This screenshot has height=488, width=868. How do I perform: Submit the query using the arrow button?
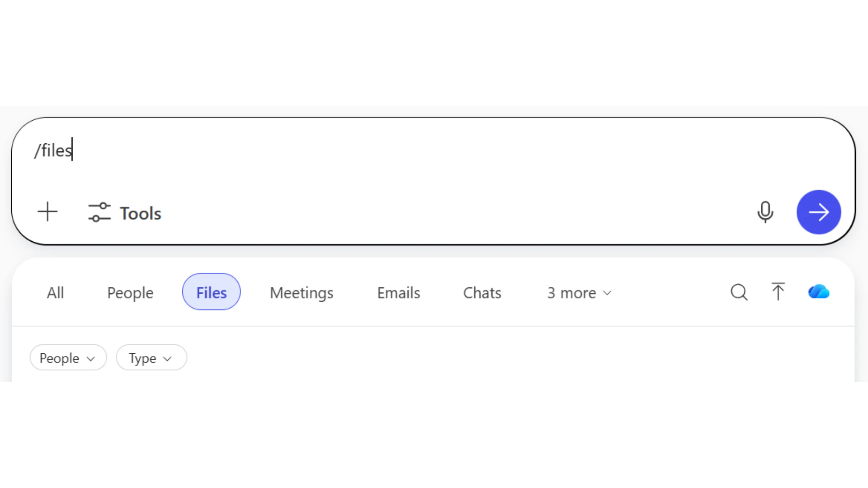[x=818, y=212]
